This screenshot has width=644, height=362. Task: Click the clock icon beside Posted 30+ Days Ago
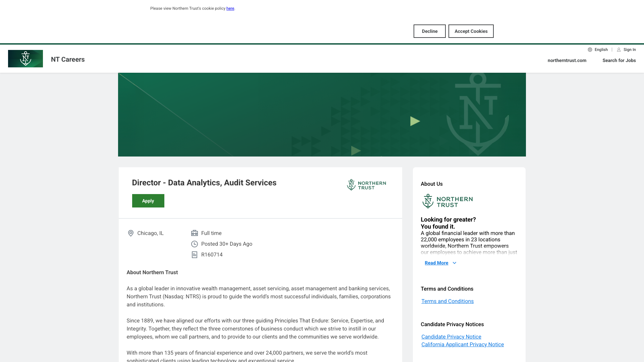[x=195, y=244]
